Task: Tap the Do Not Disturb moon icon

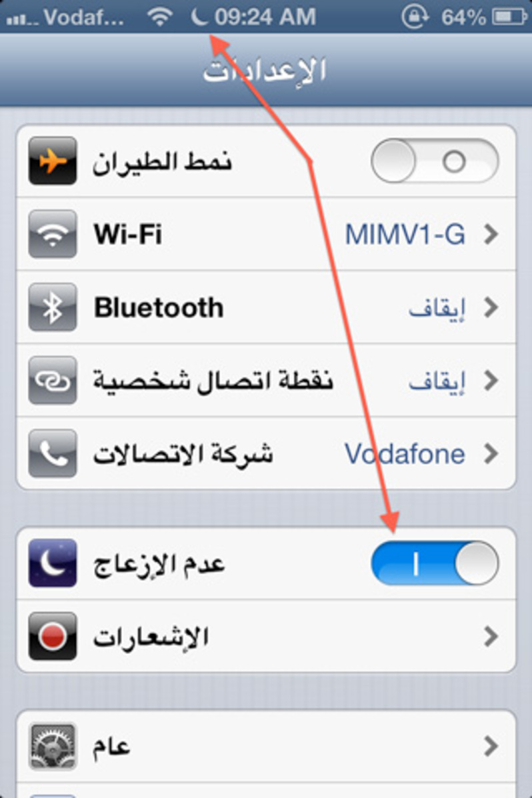Action: [x=53, y=563]
